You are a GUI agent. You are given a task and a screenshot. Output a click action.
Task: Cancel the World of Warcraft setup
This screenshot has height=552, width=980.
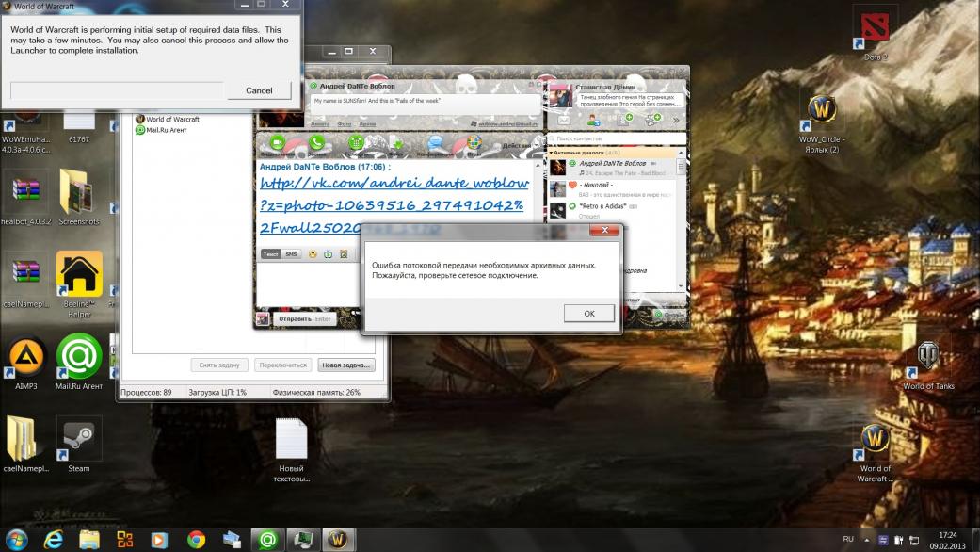(x=258, y=90)
